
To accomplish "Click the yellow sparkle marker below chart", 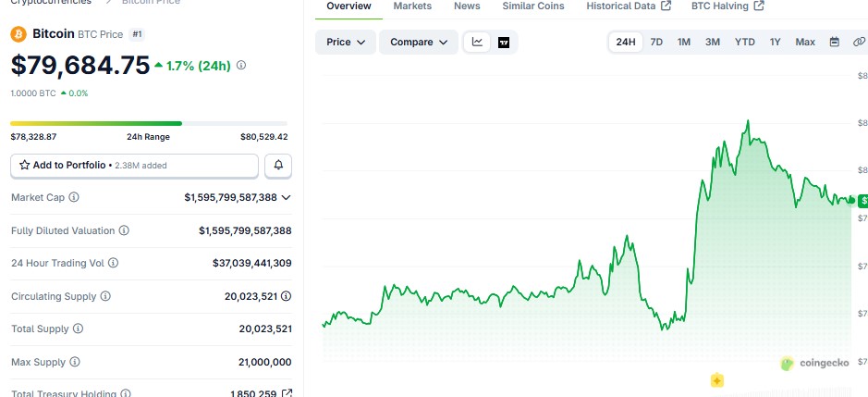I will [x=717, y=380].
